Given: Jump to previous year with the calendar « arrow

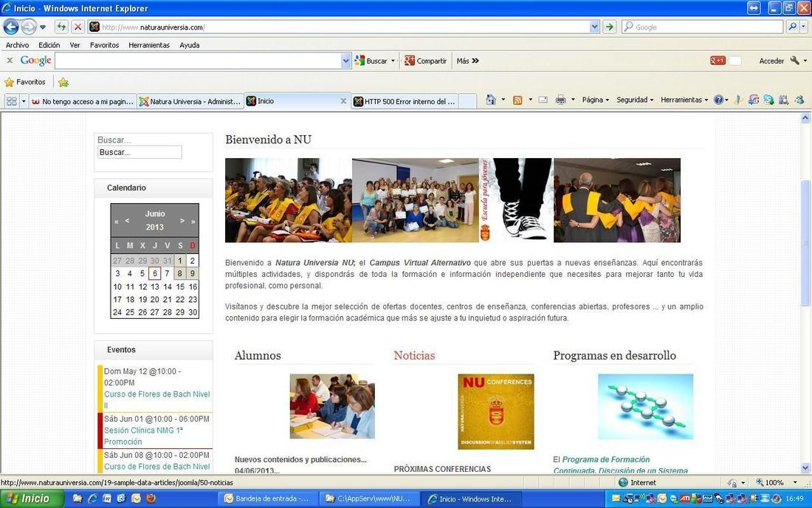Looking at the screenshot, I should pyautogui.click(x=117, y=222).
